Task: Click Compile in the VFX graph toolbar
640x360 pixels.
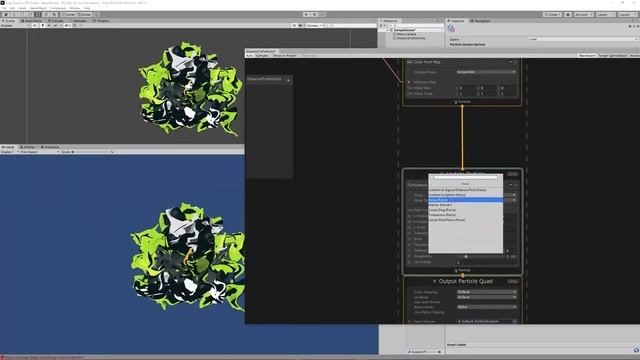Action: (x=262, y=56)
